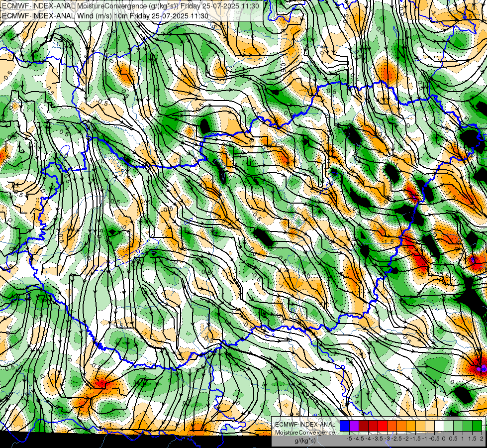Click the legend label MoistureConvergence
The image size is (487, 448).
(305, 433)
